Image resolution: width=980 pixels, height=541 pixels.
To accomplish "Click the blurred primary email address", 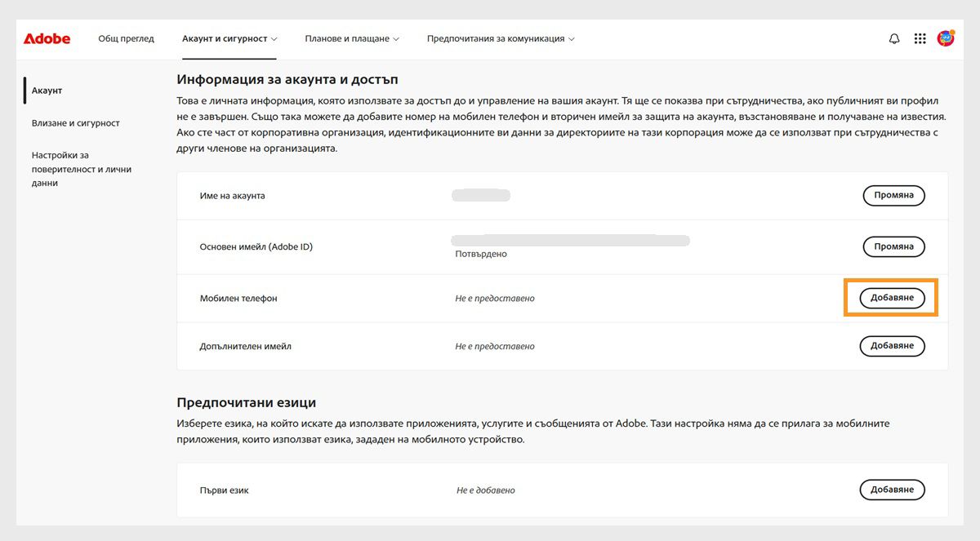I will [x=570, y=240].
